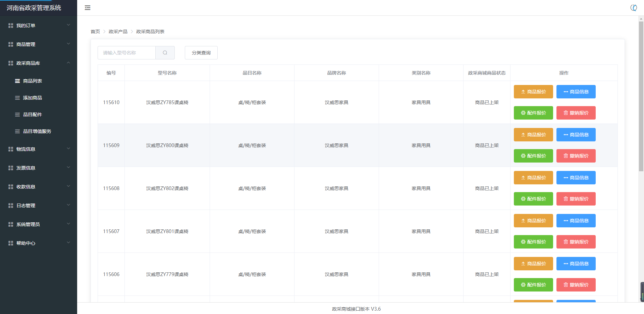This screenshot has width=644, height=314.
Task: Click 商品报价 for item 115610
Action: 533,92
